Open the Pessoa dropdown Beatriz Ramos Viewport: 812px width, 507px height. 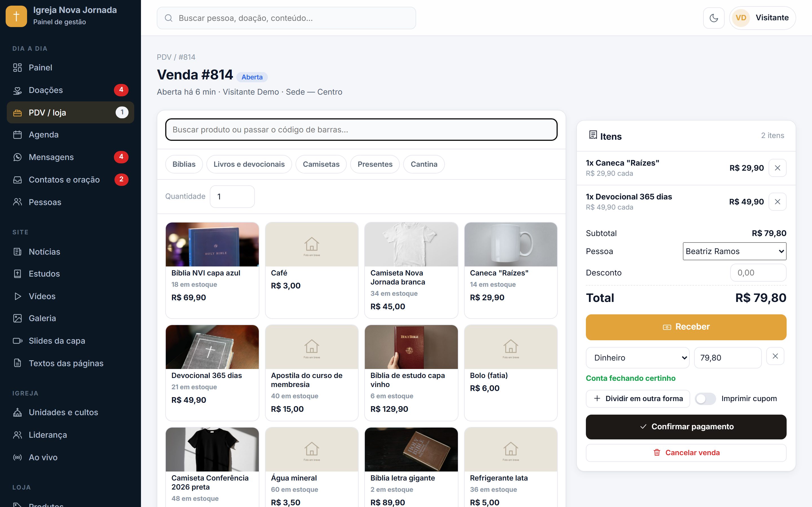point(734,251)
